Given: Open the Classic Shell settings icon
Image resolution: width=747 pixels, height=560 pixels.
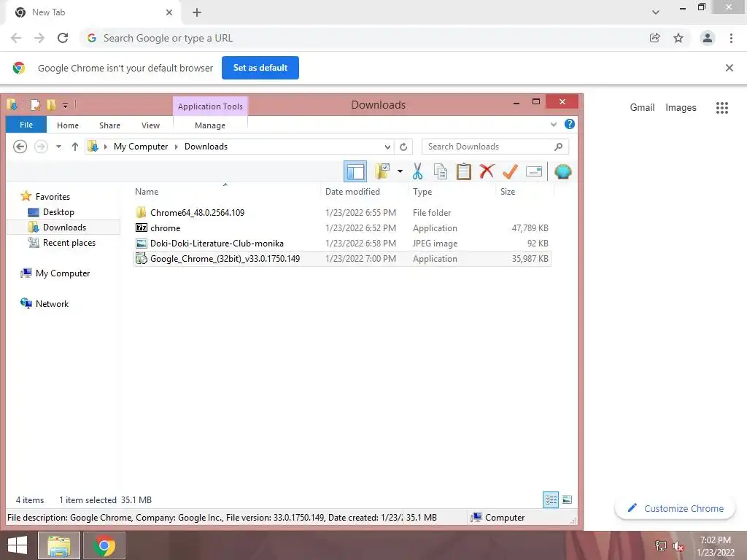Looking at the screenshot, I should point(562,171).
